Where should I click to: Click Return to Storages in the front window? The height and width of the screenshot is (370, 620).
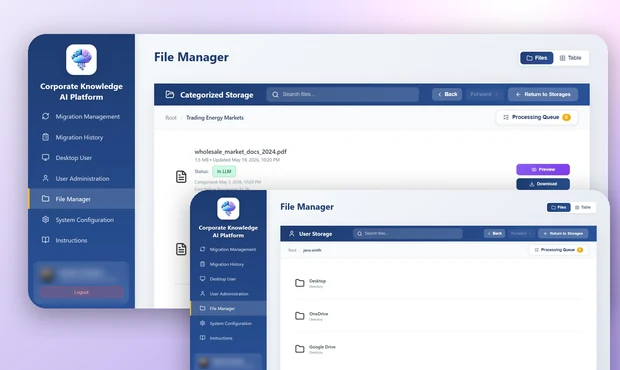tap(563, 234)
